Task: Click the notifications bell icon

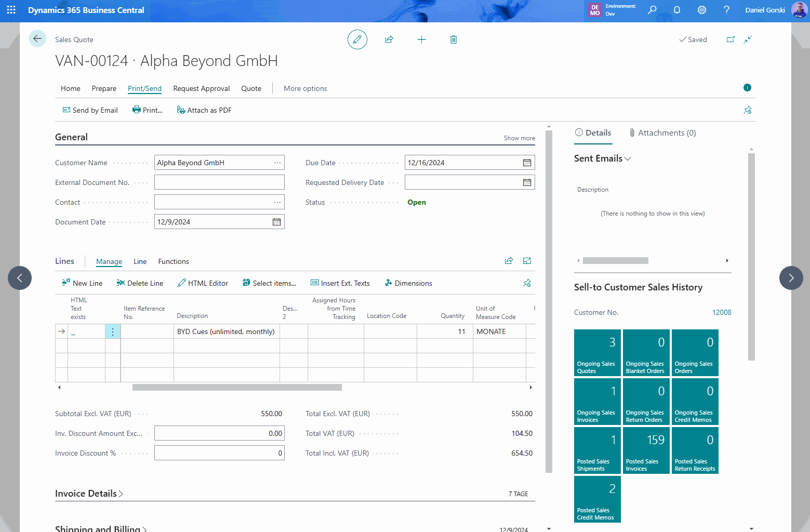Action: pyautogui.click(x=676, y=10)
